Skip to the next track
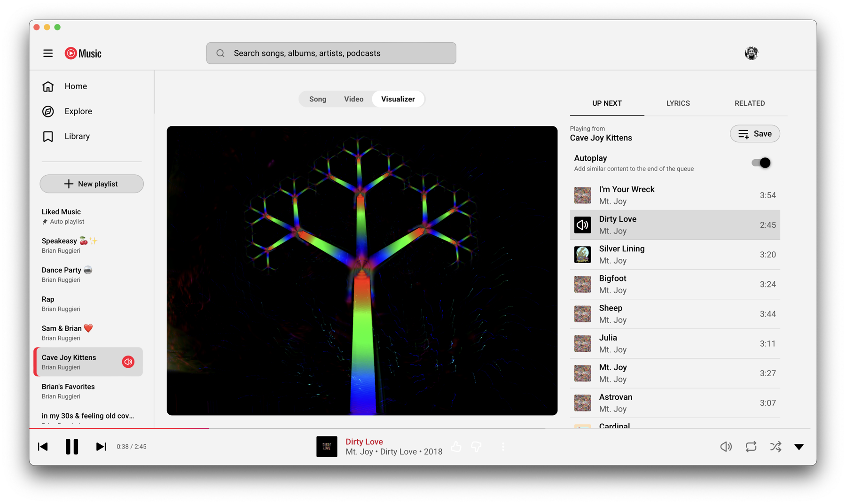Screen dimensions: 846x504 tap(101, 447)
